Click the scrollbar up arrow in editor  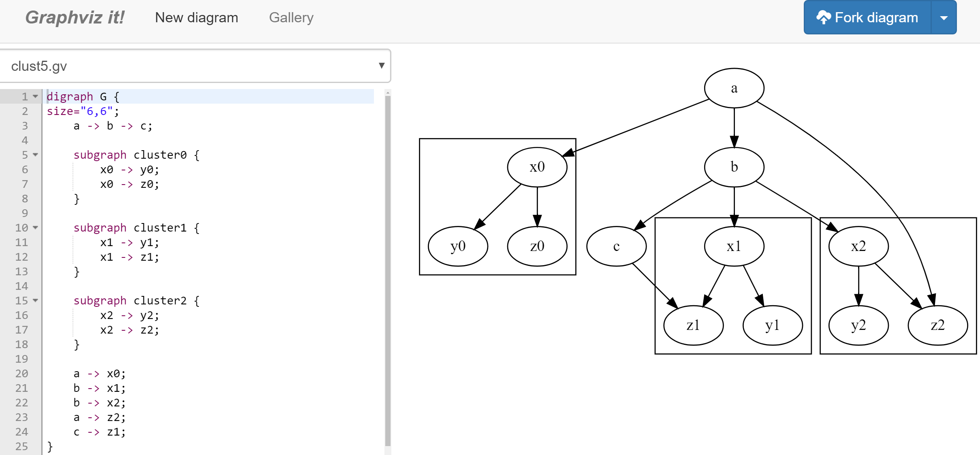[x=389, y=92]
